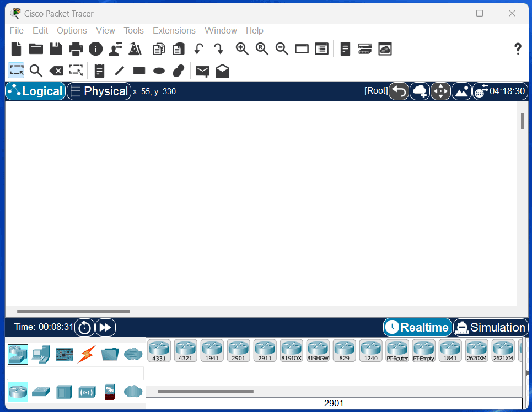Open the Custom Devices Dialog icon
Image resolution: width=532 pixels, height=412 pixels.
click(321, 49)
